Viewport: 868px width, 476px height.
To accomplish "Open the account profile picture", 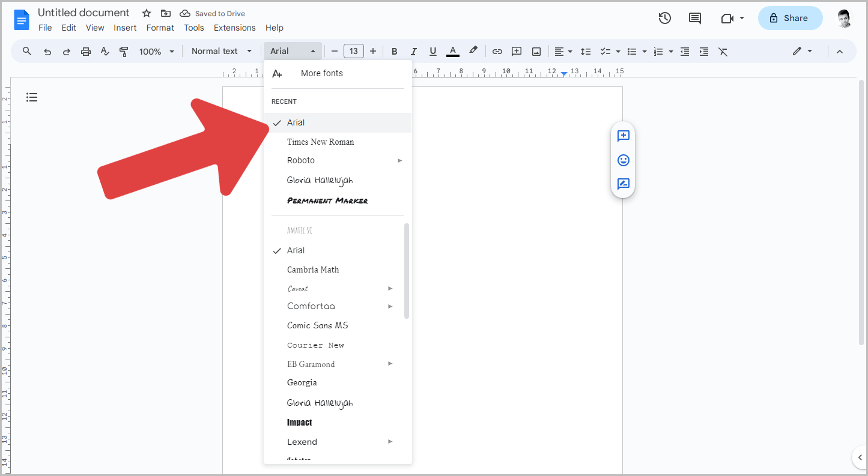I will coord(845,18).
